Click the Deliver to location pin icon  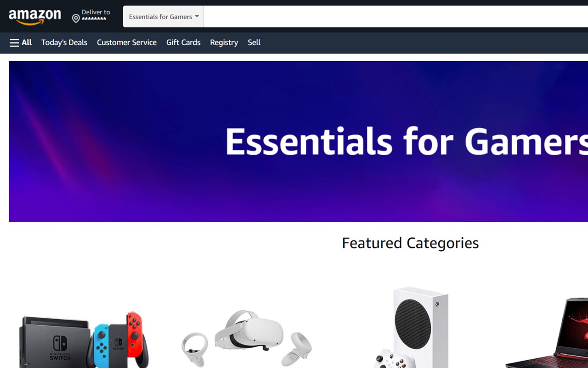(x=76, y=18)
